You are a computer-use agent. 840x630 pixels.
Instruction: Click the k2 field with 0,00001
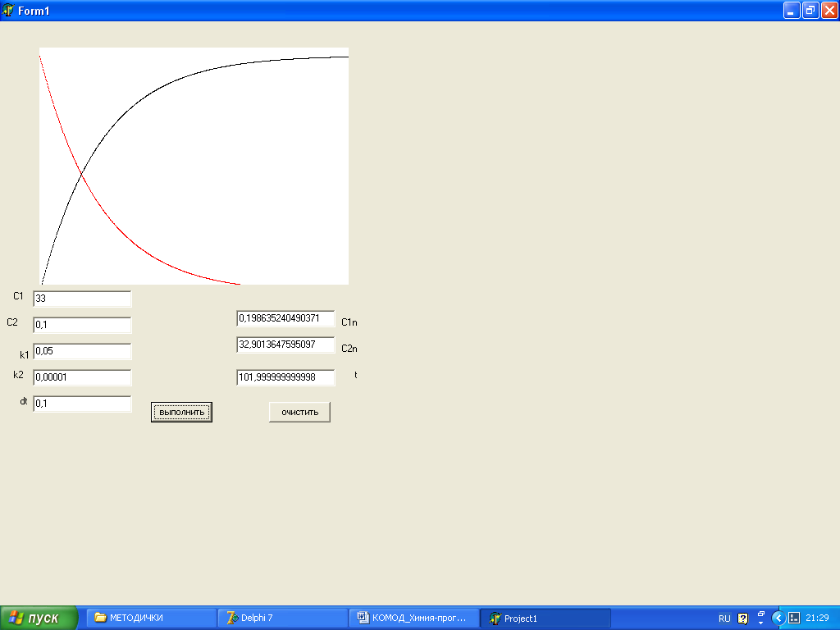(82, 377)
